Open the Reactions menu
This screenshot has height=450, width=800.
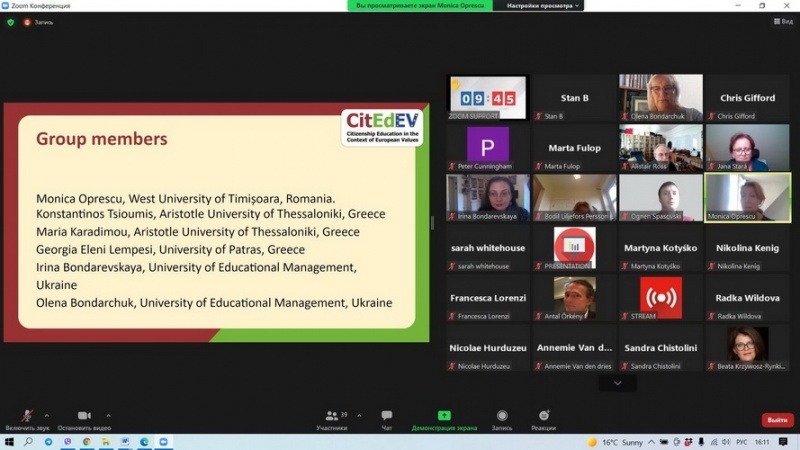tap(544, 419)
